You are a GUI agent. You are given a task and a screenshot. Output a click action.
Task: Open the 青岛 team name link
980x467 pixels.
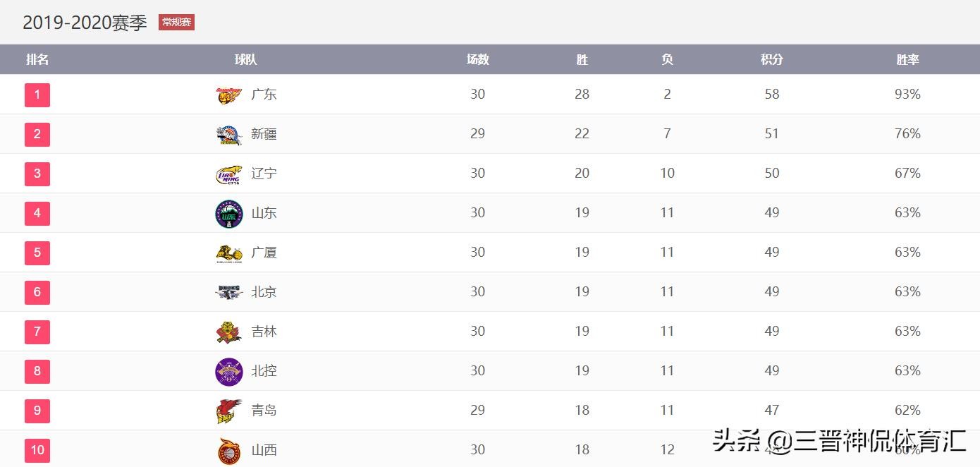(x=264, y=411)
